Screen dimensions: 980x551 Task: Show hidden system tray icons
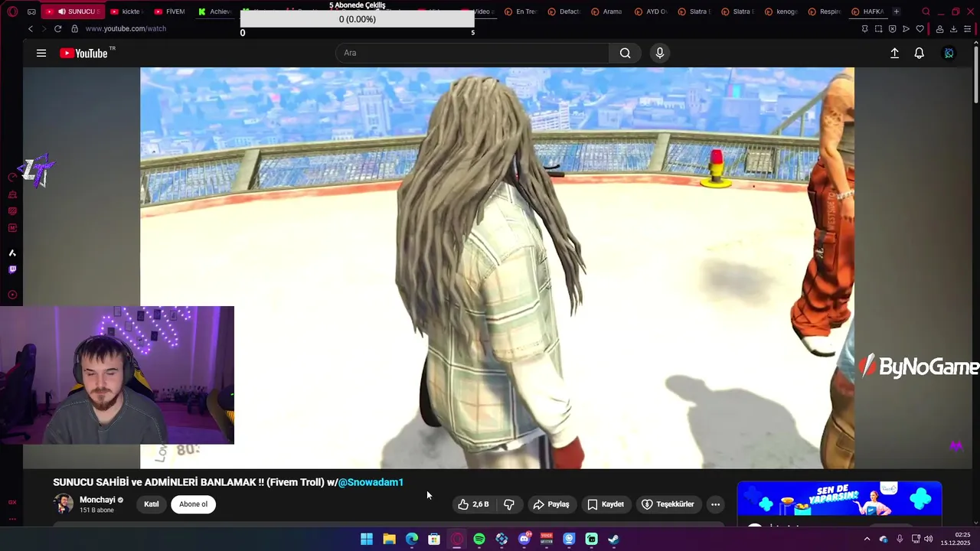(867, 539)
